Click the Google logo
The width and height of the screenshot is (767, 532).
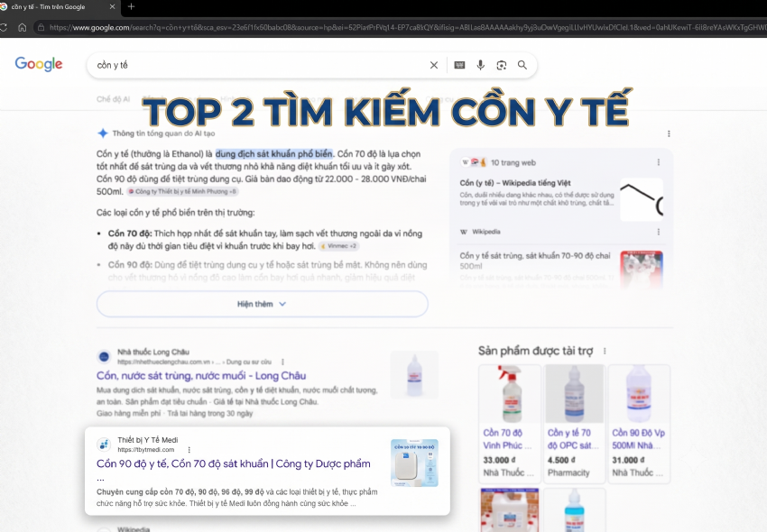tap(39, 63)
